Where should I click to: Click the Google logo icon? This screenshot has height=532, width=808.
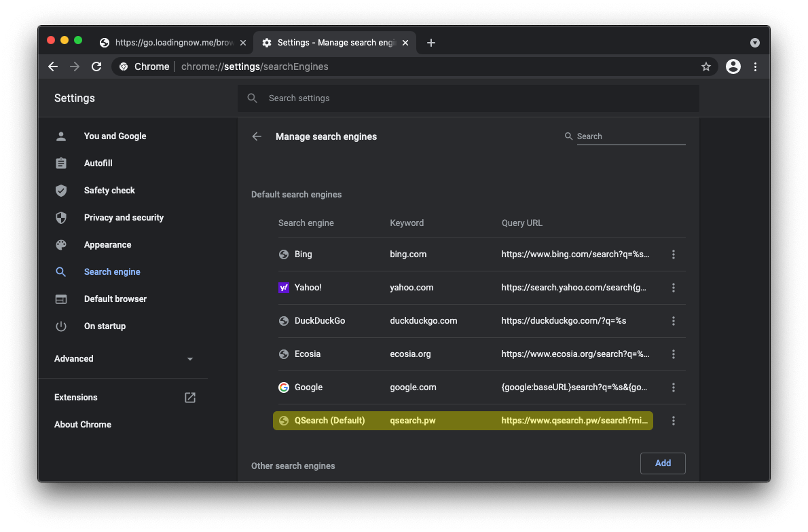click(x=283, y=387)
